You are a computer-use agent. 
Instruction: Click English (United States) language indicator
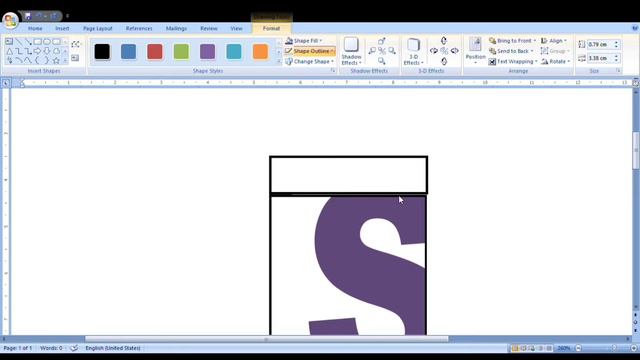click(113, 348)
